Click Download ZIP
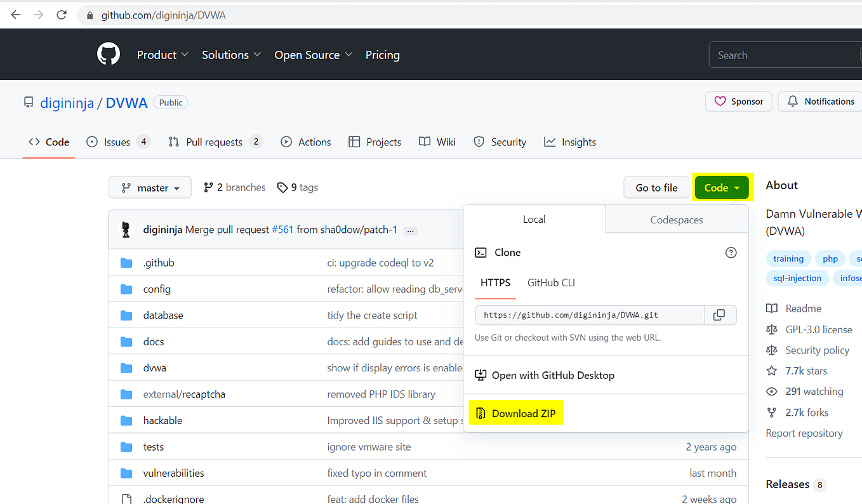The height and width of the screenshot is (504, 862). 515,414
